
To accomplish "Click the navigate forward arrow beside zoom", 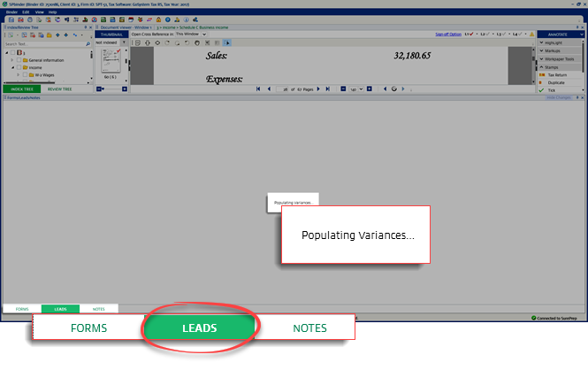I will [x=403, y=89].
